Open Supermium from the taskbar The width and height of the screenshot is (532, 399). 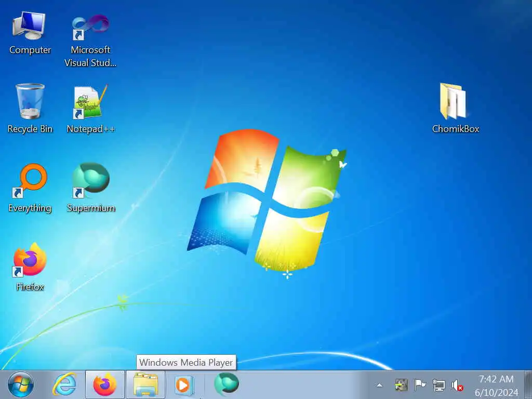227,384
